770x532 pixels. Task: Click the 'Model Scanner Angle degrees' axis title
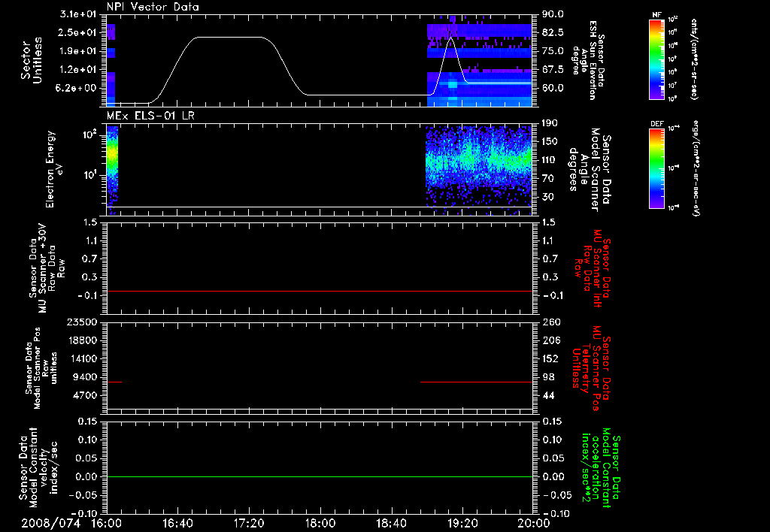click(x=590, y=169)
